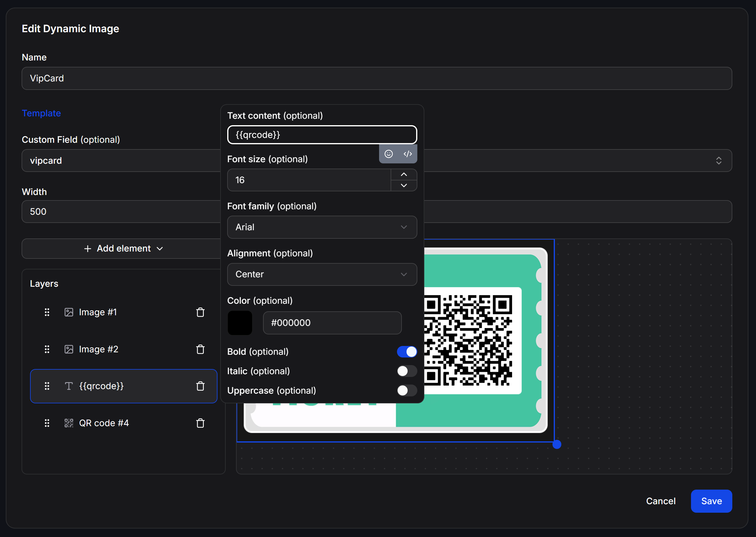Focus the Width field showing 500
Screen dimensions: 756x537
121,212
